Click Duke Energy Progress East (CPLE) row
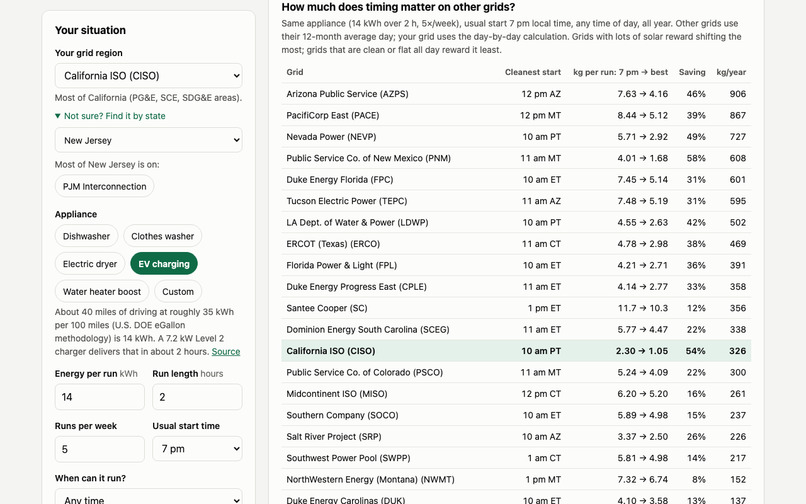806x504 pixels. [516, 287]
